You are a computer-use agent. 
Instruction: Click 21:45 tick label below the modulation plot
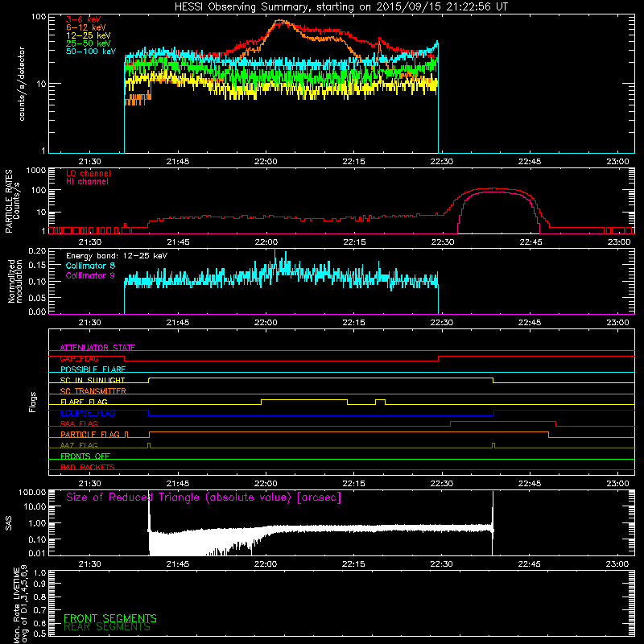178,323
